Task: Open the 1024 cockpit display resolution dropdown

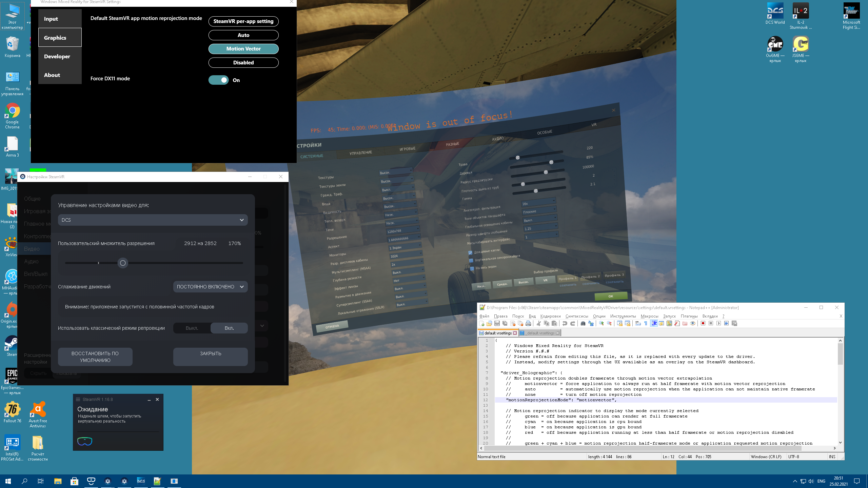Action: (406, 256)
